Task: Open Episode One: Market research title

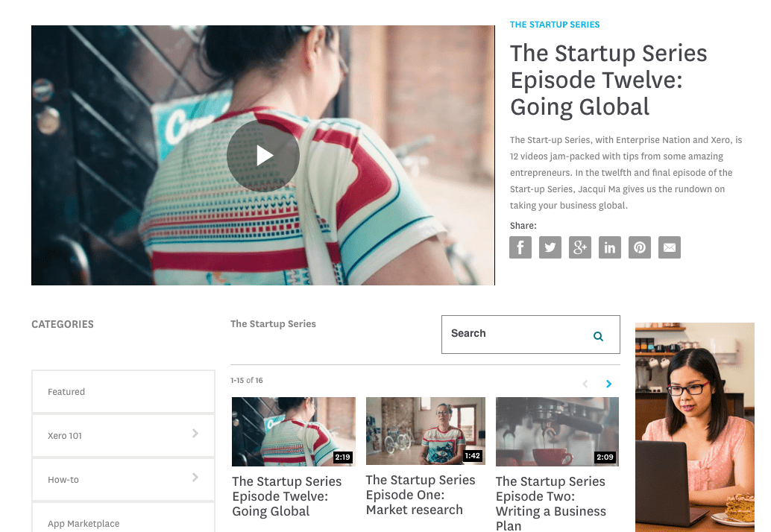Action: (x=421, y=495)
